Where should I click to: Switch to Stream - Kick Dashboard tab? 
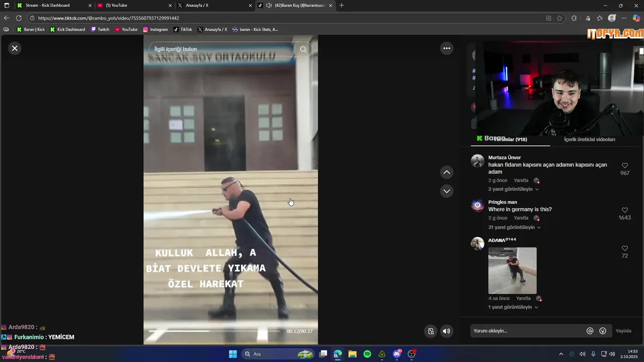coord(54,5)
